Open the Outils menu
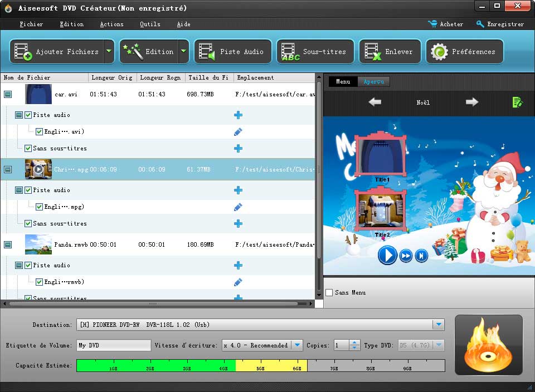Screen dimensions: 535x392 tap(149, 24)
